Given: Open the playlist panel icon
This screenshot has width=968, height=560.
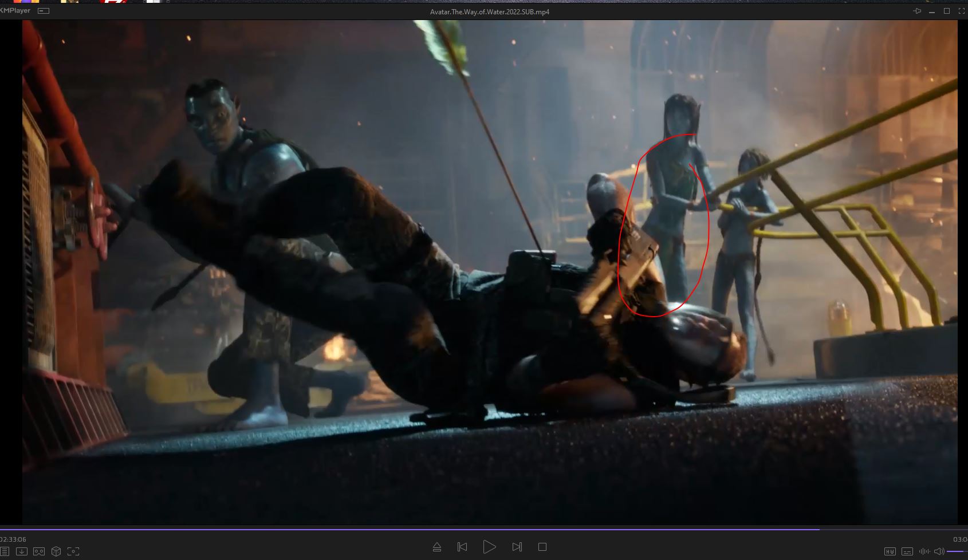Looking at the screenshot, I should pyautogui.click(x=4, y=551).
